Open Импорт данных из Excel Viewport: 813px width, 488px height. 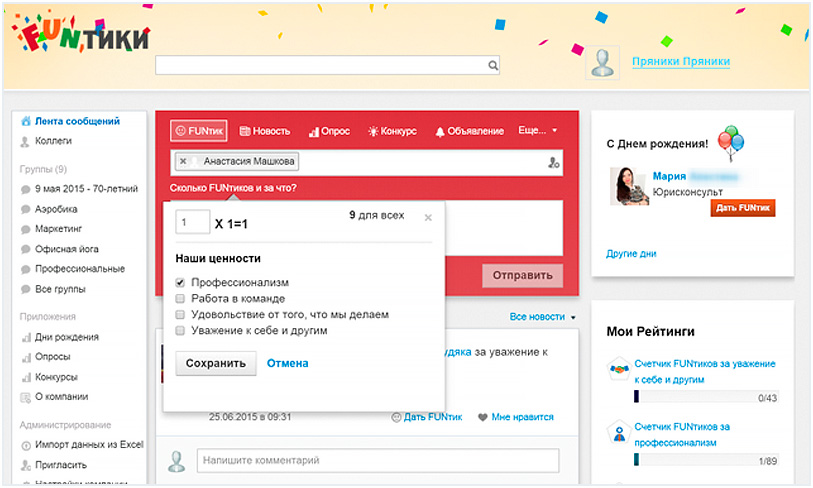[89, 445]
